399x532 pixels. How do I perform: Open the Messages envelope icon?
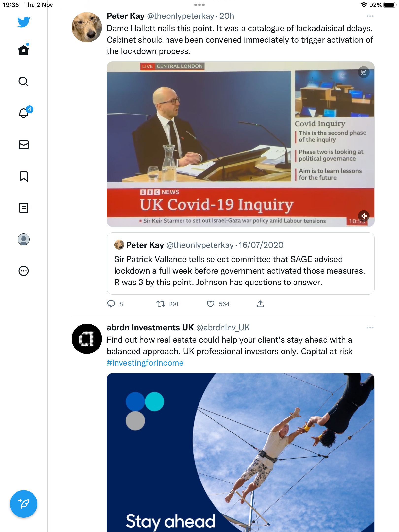coord(24,145)
